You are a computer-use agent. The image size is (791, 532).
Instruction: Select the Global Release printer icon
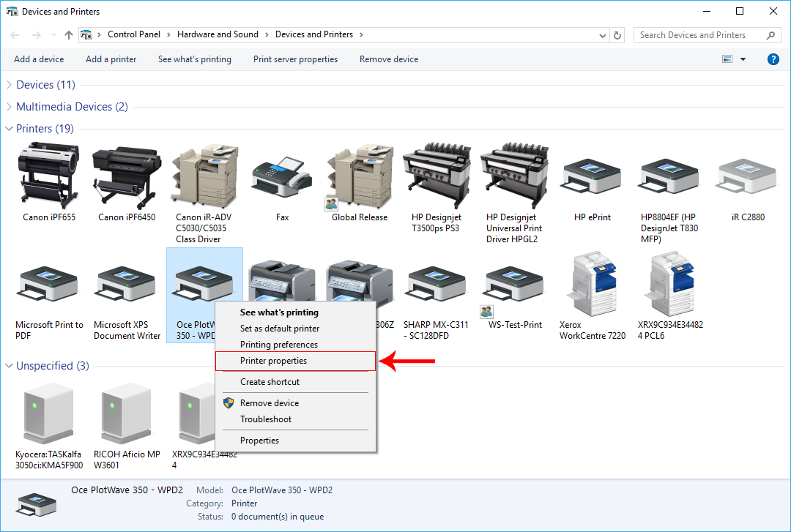coord(360,178)
